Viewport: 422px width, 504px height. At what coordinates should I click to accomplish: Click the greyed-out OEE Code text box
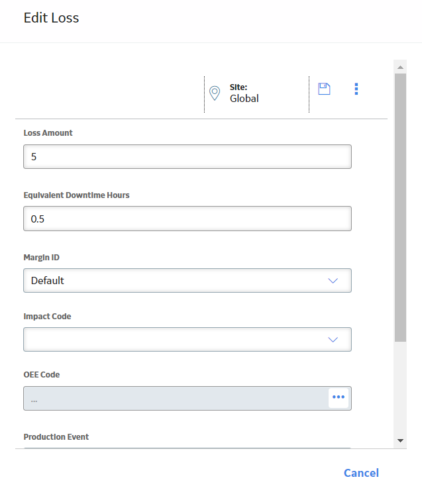[x=176, y=398]
